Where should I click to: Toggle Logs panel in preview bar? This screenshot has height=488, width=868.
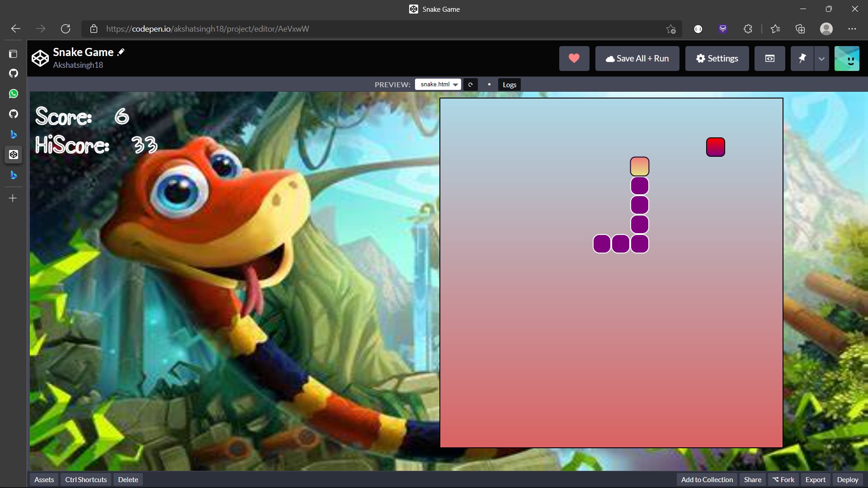[509, 84]
